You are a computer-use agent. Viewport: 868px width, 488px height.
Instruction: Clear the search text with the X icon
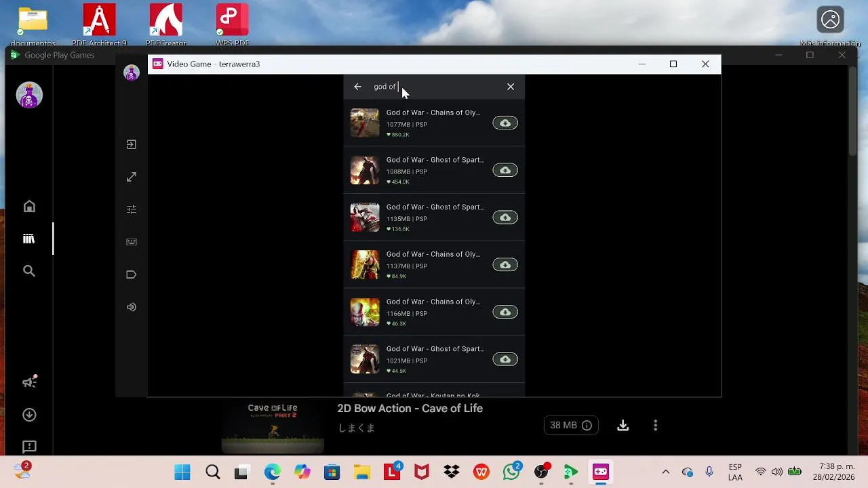click(511, 87)
